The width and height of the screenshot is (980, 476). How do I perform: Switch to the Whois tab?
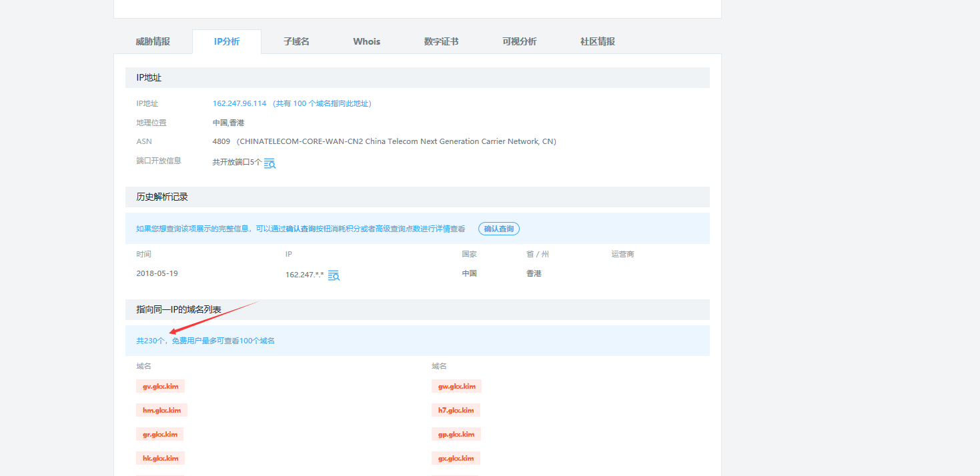click(x=367, y=41)
